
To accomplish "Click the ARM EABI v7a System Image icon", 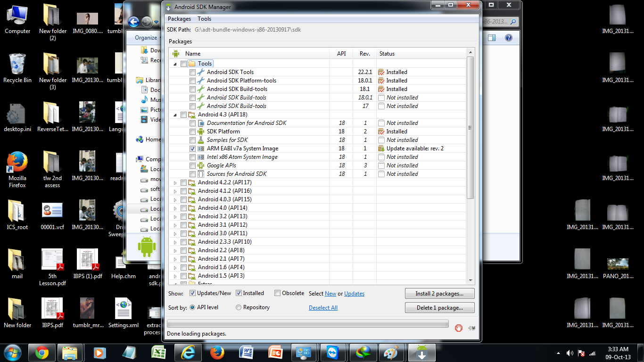I will (x=201, y=148).
